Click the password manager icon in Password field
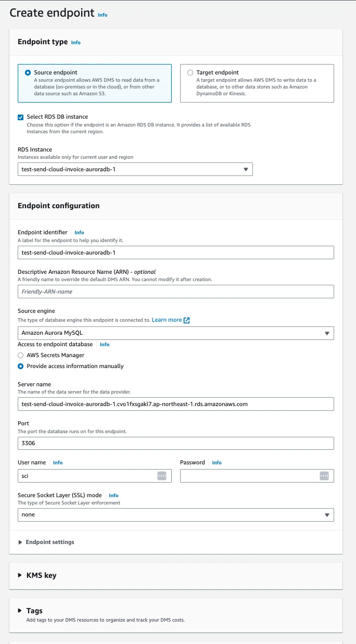356x644 pixels. (324, 476)
